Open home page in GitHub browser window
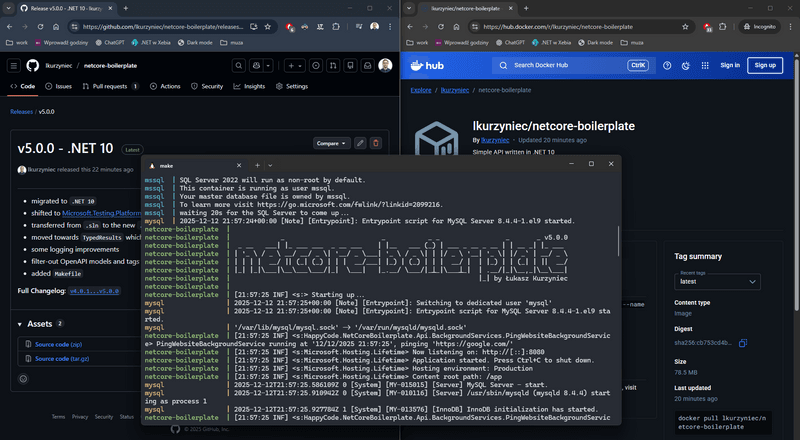The height and width of the screenshot is (440, 800). 56,27
